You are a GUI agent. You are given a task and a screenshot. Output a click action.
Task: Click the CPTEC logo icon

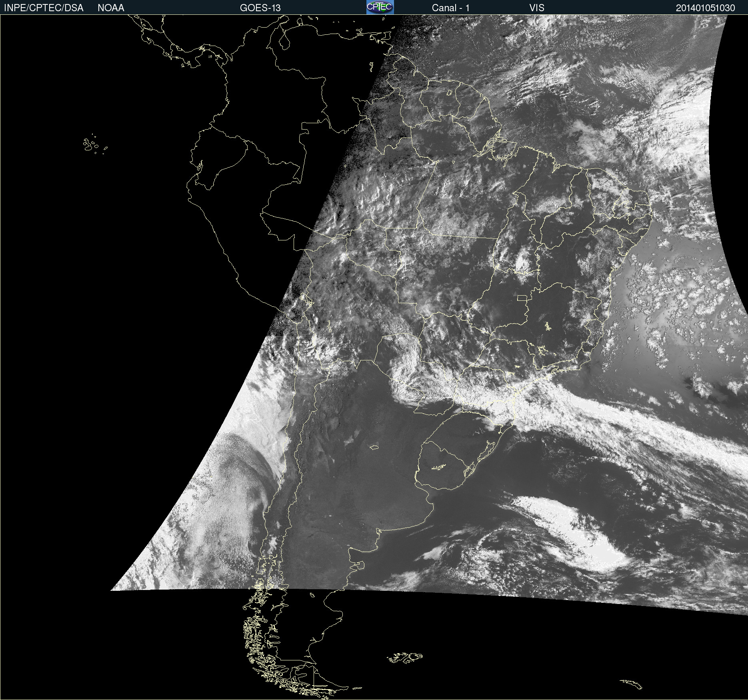(380, 7)
